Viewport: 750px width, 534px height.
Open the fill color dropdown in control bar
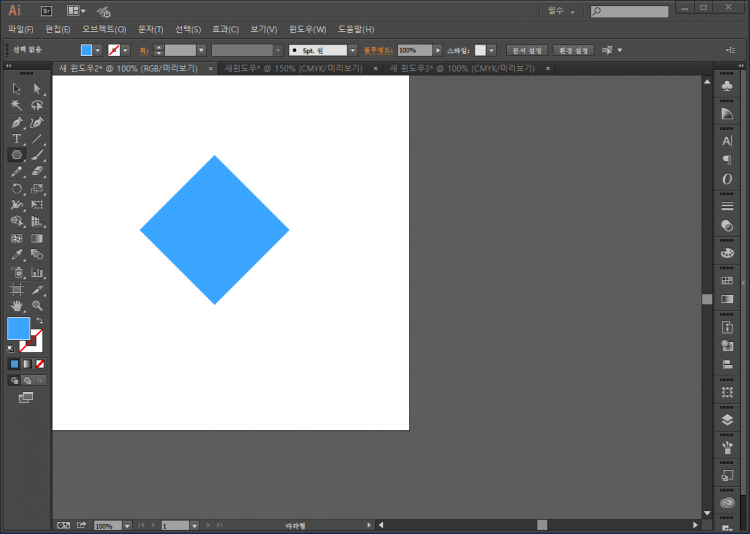click(97, 50)
